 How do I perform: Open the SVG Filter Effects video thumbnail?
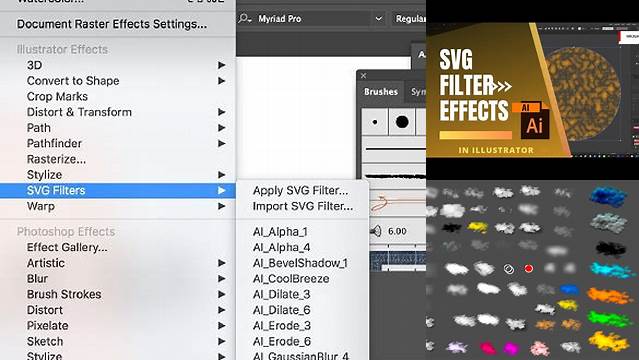(532, 89)
